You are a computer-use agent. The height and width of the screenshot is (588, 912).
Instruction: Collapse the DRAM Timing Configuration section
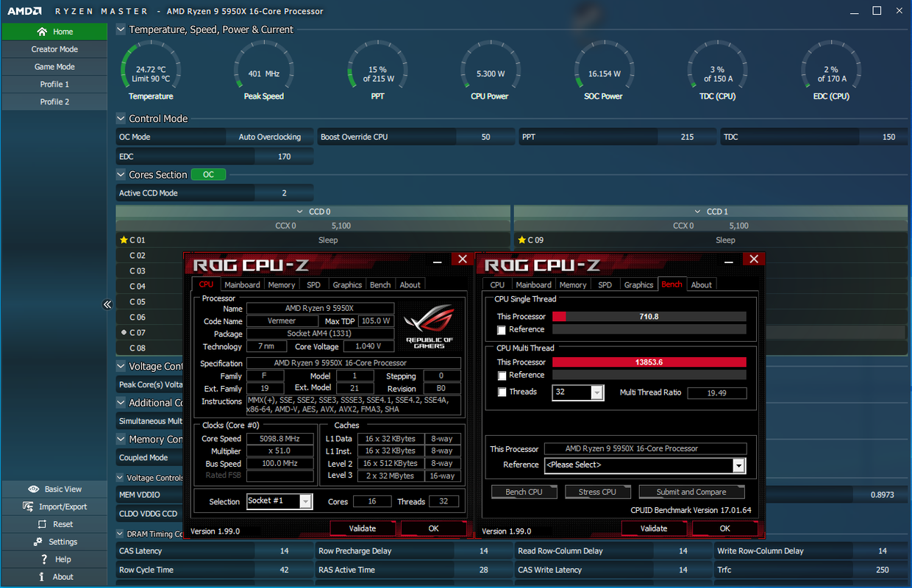121,534
